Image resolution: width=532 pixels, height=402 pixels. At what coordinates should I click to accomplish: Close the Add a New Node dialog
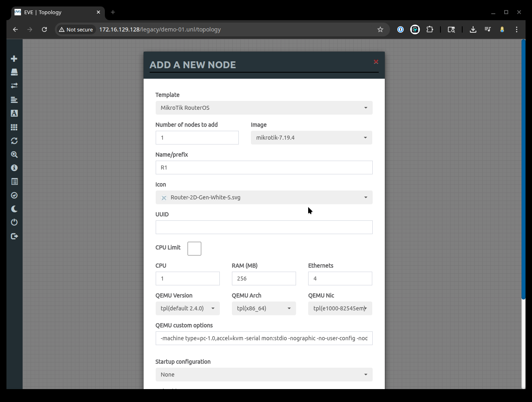point(376,62)
